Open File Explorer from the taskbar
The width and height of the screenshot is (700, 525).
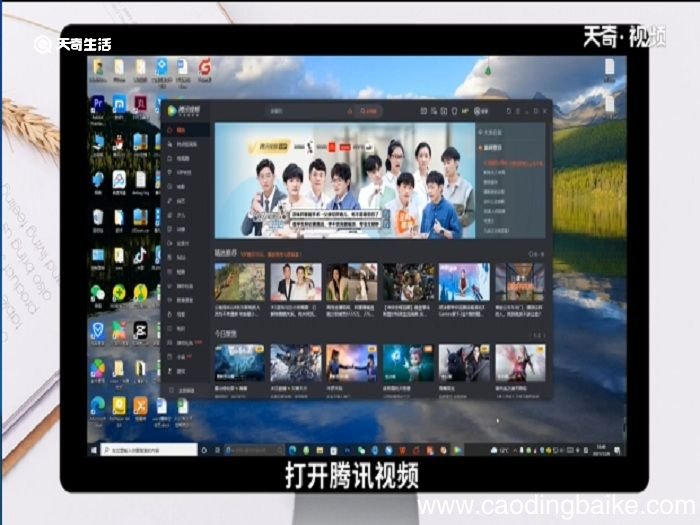click(320, 450)
